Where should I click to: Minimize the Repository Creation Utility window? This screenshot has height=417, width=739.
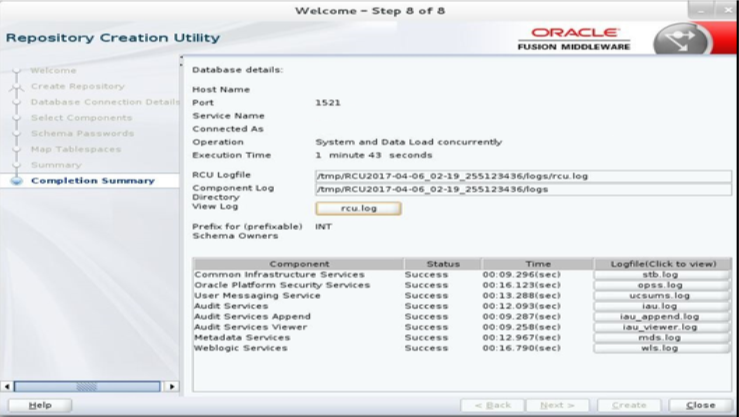[701, 10]
